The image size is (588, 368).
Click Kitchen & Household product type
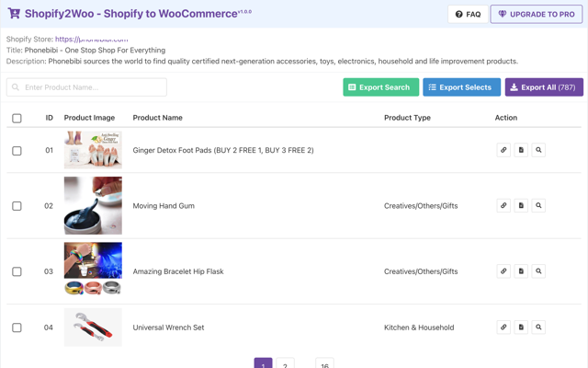(419, 328)
